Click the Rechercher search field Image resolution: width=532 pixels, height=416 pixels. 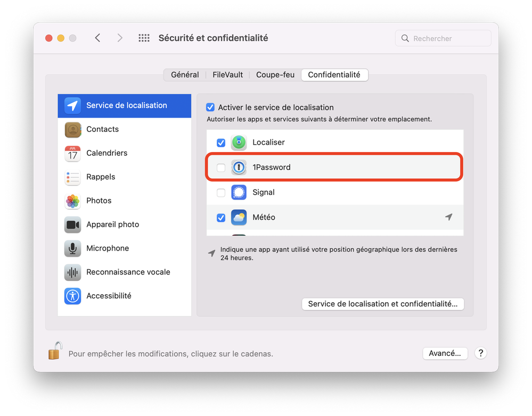coord(447,38)
